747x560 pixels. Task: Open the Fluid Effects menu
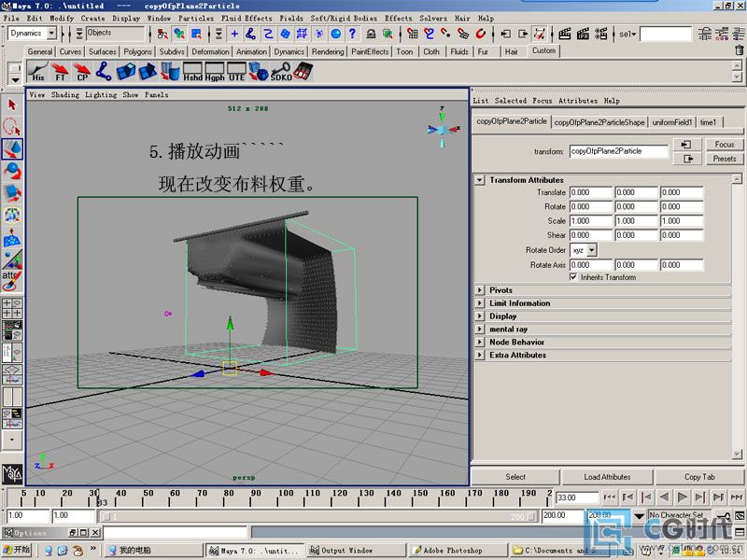247,18
